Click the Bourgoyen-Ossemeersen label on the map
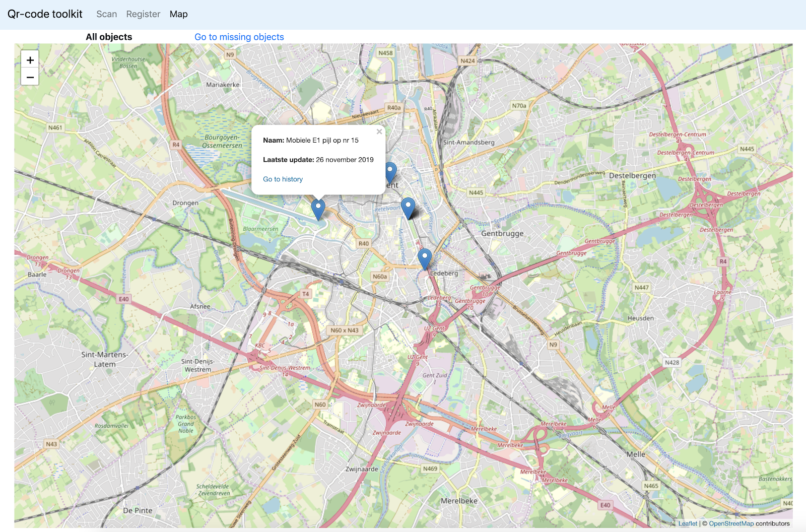 click(222, 142)
